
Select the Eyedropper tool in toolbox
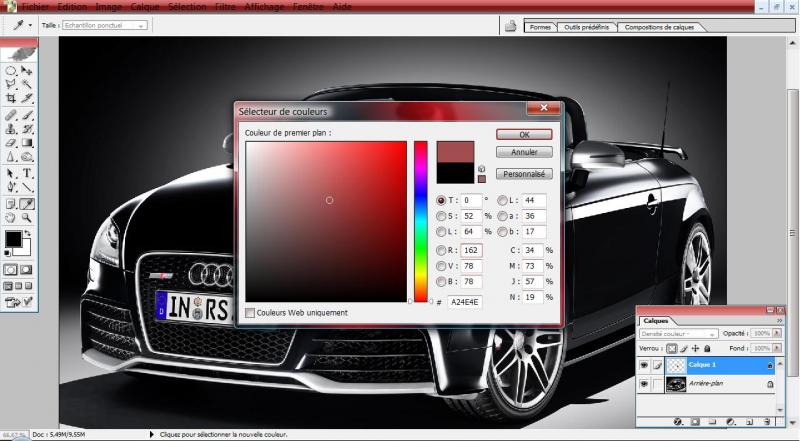[x=27, y=204]
